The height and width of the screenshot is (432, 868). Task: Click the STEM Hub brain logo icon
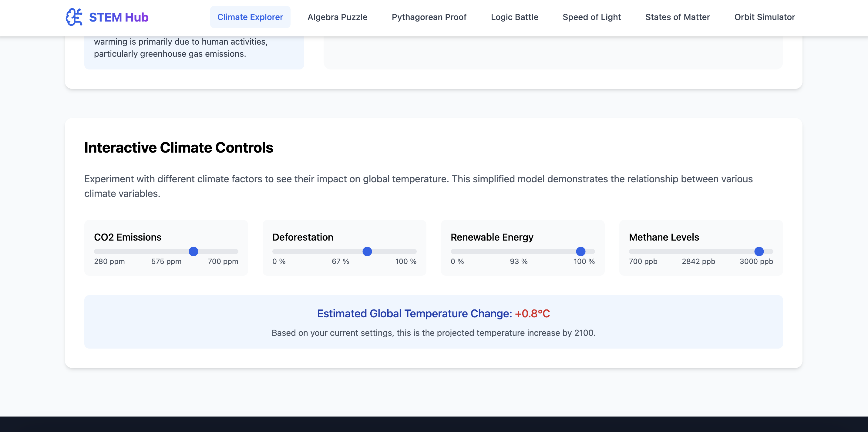point(74,17)
